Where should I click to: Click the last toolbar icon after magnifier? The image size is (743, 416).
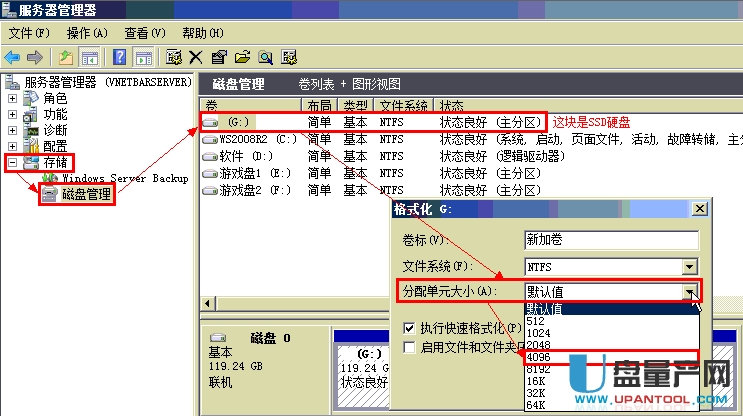[289, 58]
